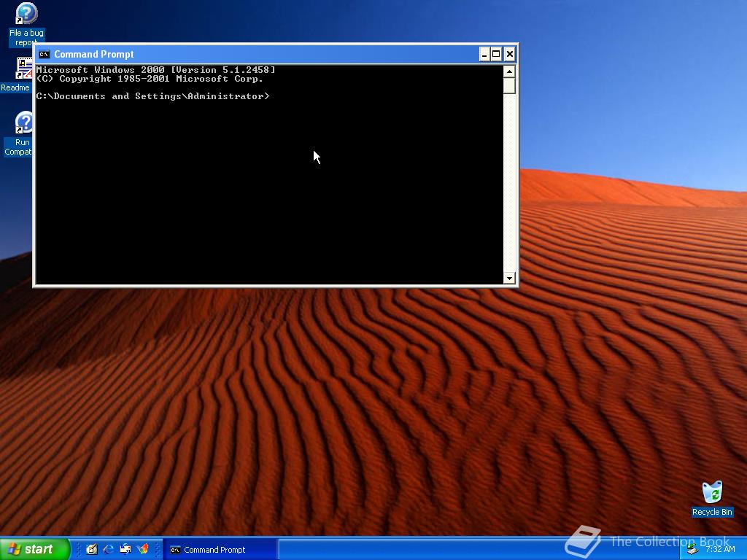Image resolution: width=747 pixels, height=560 pixels.
Task: Click the Command Prompt title bar text
Action: click(94, 54)
